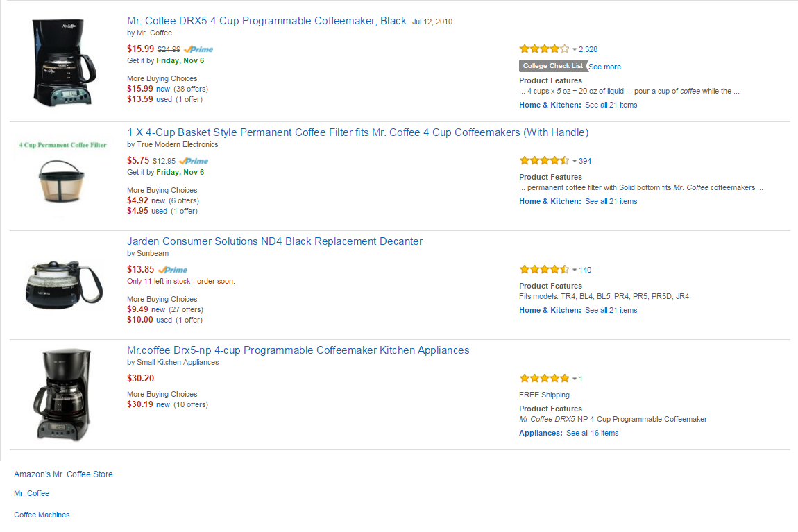Open Mr.coffee Drx5-np Coffeemaker Kitchen Appliances listing
The image size is (798, 532).
[x=298, y=350]
